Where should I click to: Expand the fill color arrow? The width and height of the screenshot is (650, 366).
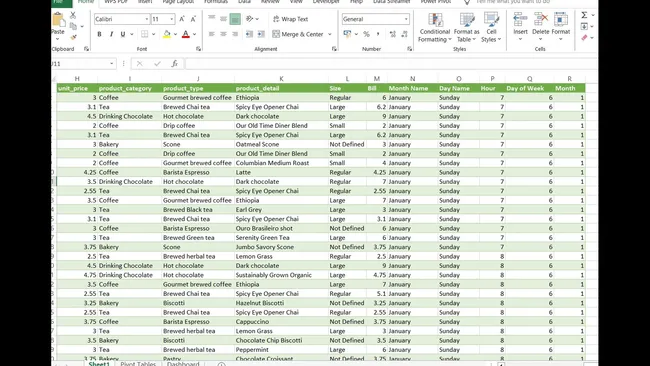pos(175,34)
